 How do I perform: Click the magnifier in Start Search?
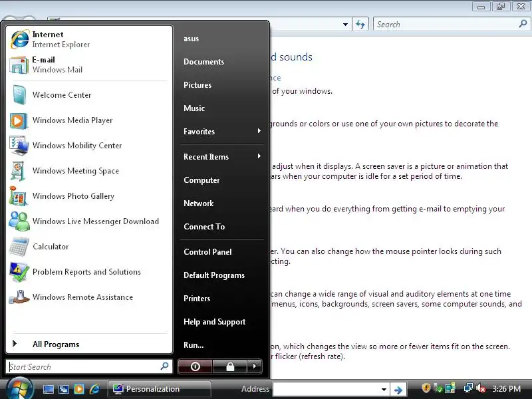click(164, 366)
